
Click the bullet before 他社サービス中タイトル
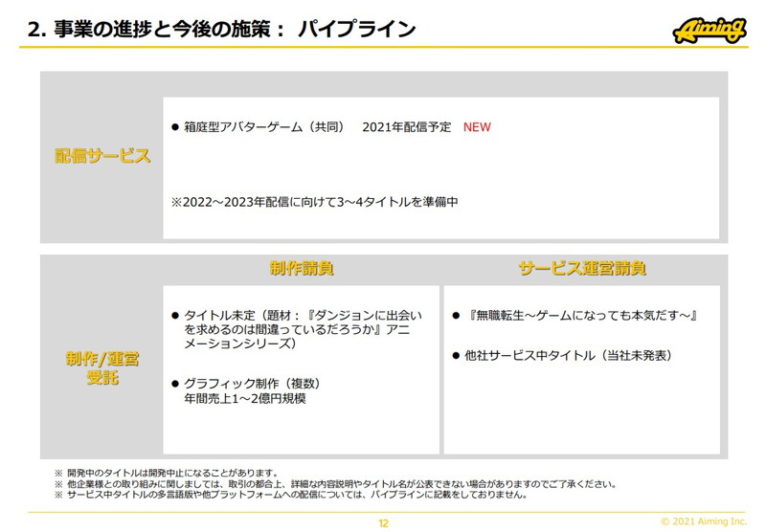point(457,355)
